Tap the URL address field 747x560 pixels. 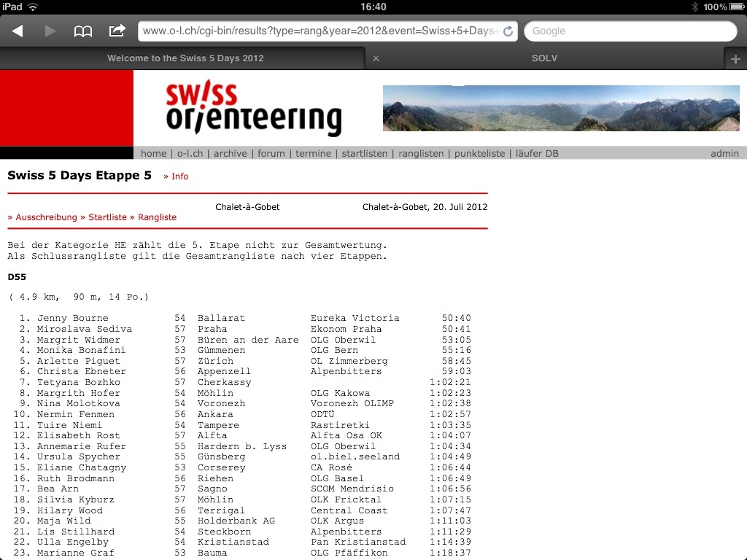320,31
